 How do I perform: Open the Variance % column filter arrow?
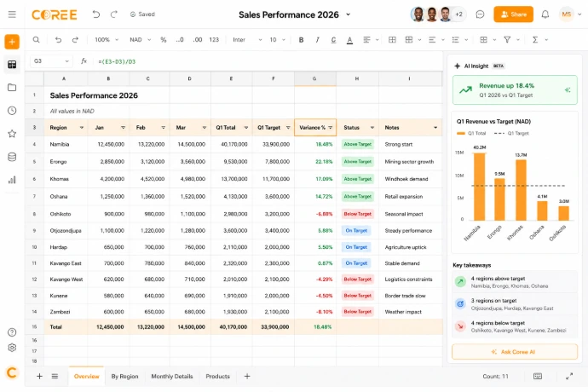click(x=331, y=128)
